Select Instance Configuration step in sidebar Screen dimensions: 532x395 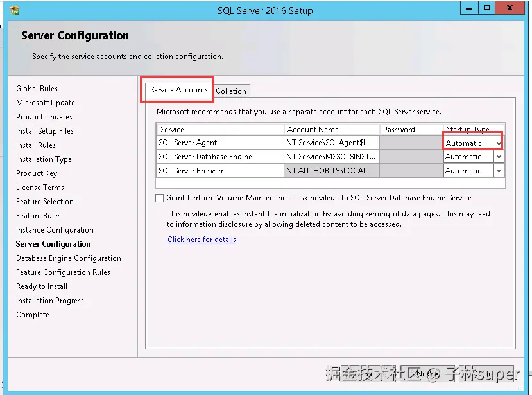(55, 230)
